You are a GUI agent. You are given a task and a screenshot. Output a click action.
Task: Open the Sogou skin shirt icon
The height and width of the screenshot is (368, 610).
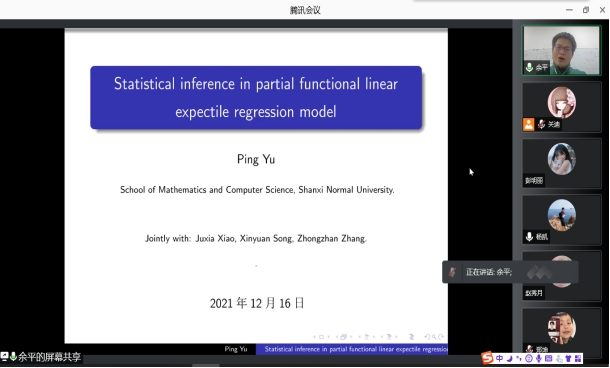point(568,358)
